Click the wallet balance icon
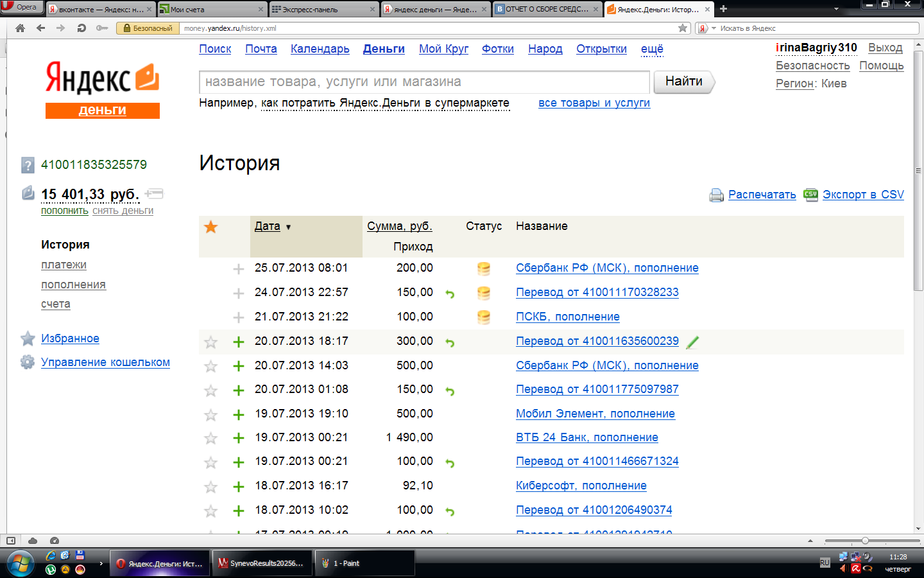 (x=28, y=193)
